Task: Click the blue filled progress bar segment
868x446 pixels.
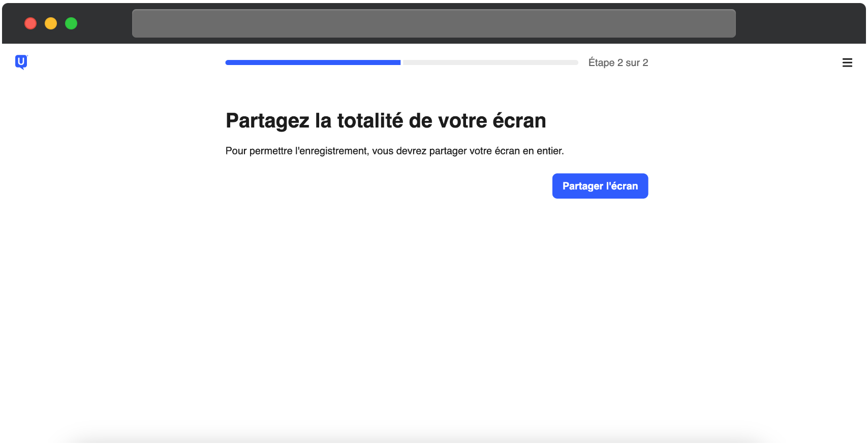Action: [313, 62]
